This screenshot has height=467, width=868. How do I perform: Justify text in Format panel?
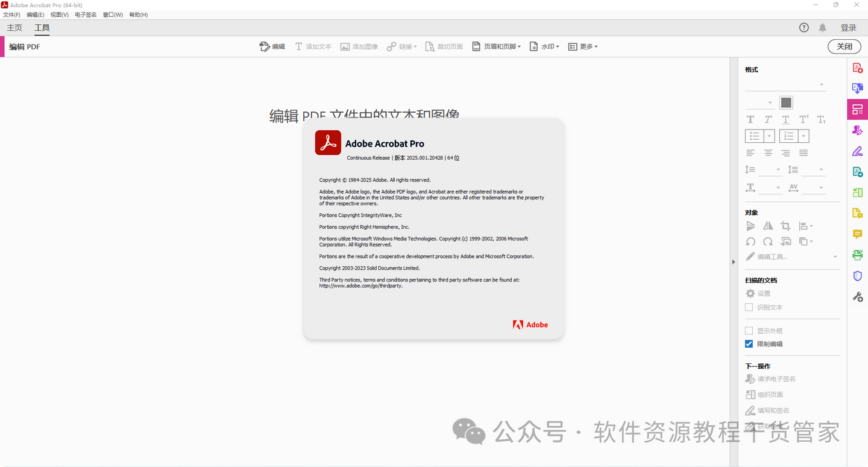pyautogui.click(x=804, y=153)
